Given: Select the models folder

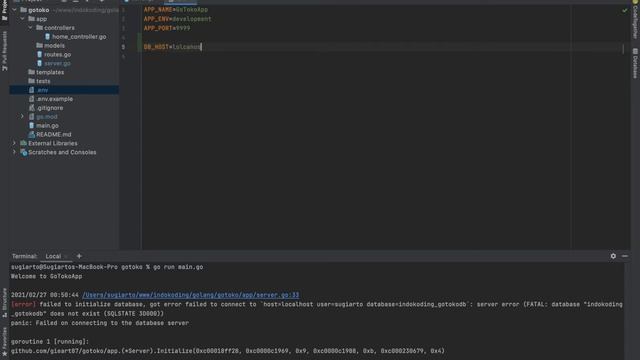Looking at the screenshot, I should click(x=54, y=46).
